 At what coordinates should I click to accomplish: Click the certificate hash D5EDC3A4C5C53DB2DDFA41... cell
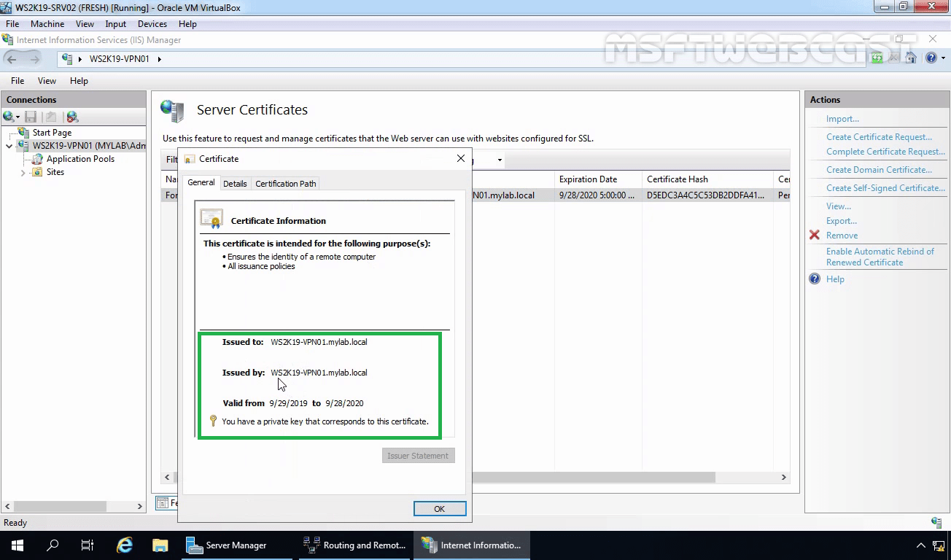(705, 195)
